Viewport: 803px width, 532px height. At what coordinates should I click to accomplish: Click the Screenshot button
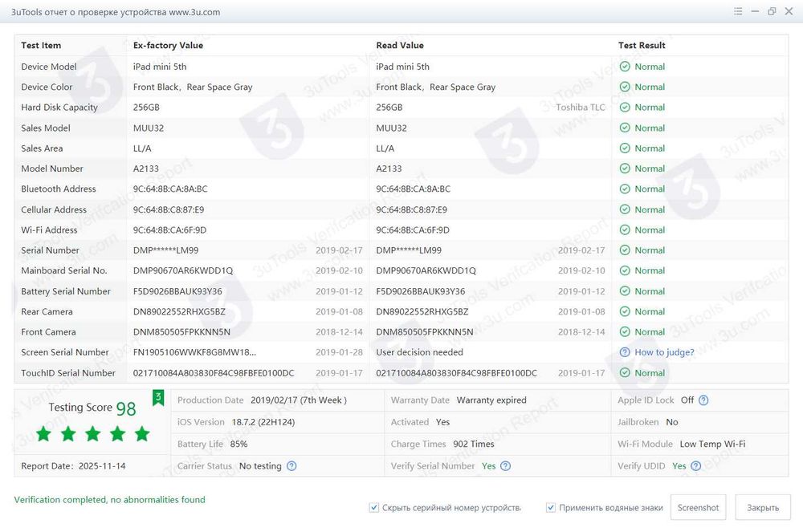tap(698, 507)
